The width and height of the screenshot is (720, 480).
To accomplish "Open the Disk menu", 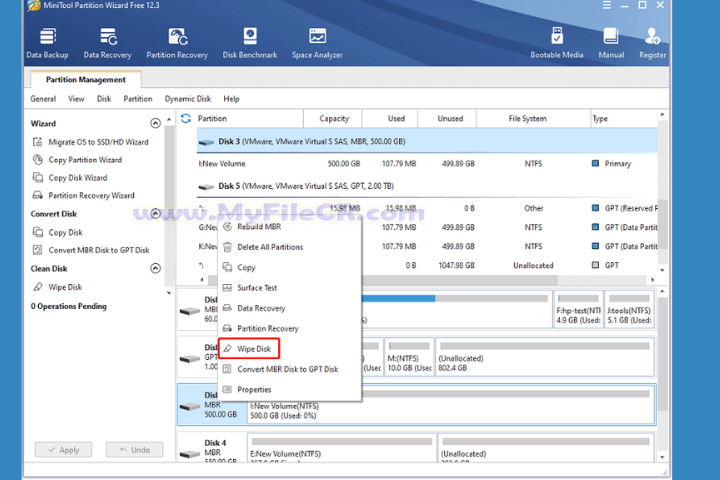I will coord(104,99).
